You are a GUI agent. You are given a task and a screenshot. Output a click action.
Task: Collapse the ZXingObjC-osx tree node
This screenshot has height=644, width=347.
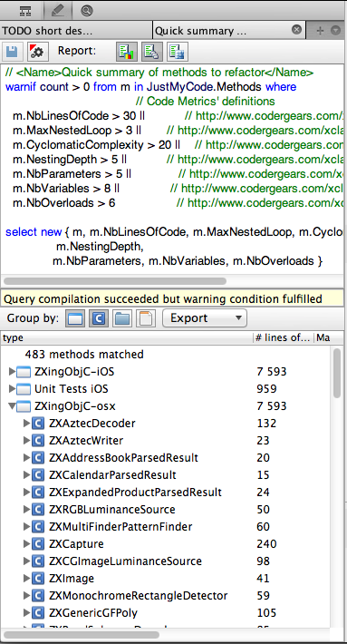pyautogui.click(x=12, y=406)
